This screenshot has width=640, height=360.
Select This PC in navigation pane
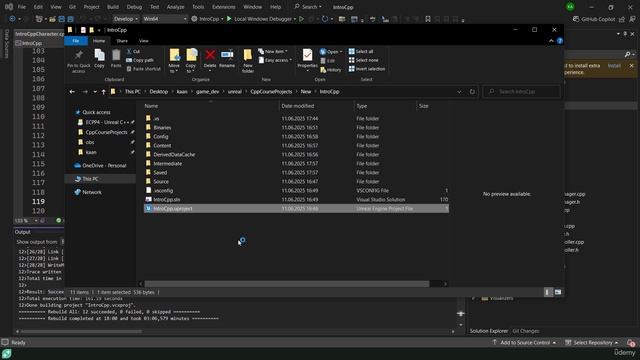point(90,179)
